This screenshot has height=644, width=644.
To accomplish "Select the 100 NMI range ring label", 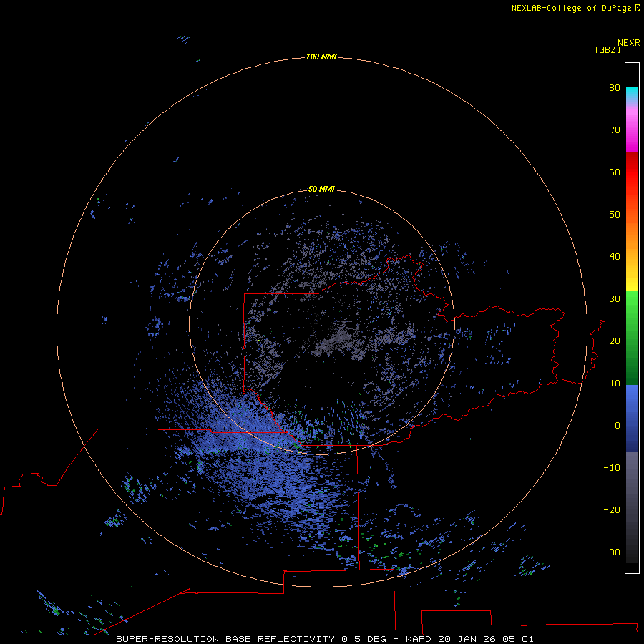I will tap(321, 57).
